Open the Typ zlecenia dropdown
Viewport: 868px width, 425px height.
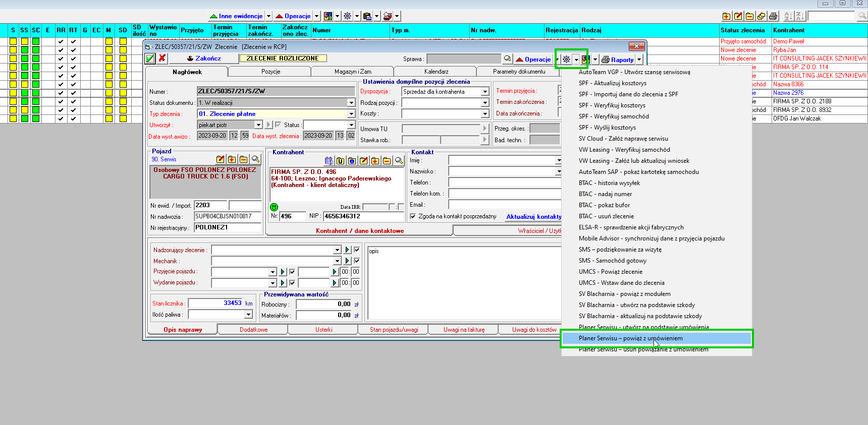(x=351, y=114)
